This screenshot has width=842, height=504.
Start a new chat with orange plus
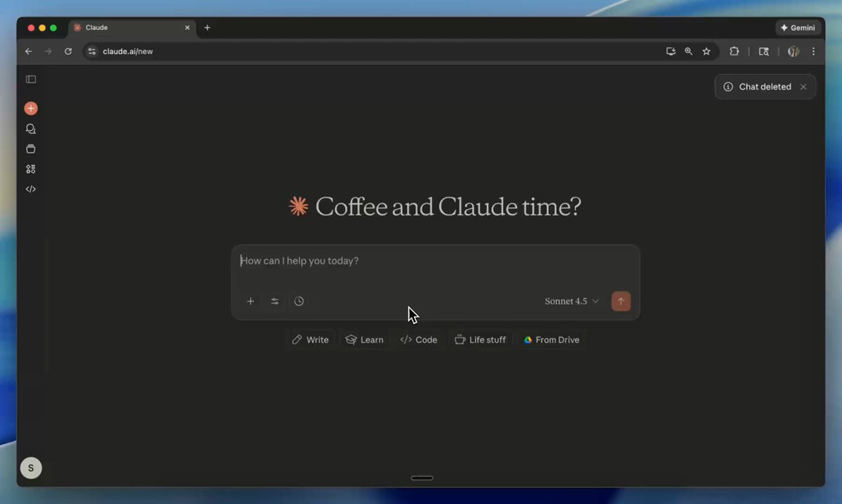click(x=31, y=109)
